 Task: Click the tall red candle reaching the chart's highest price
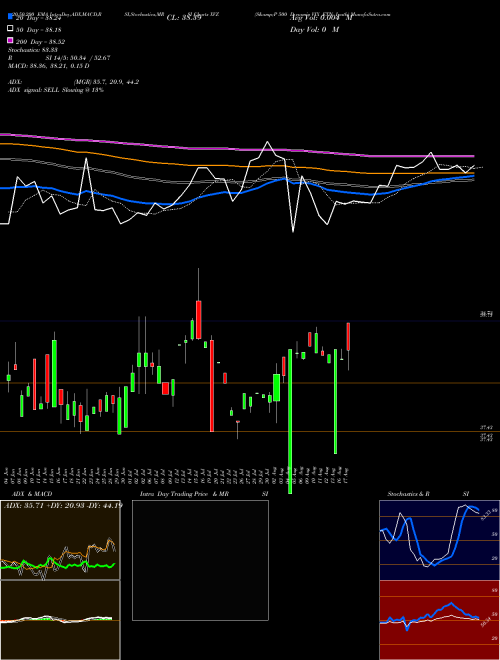(199, 319)
